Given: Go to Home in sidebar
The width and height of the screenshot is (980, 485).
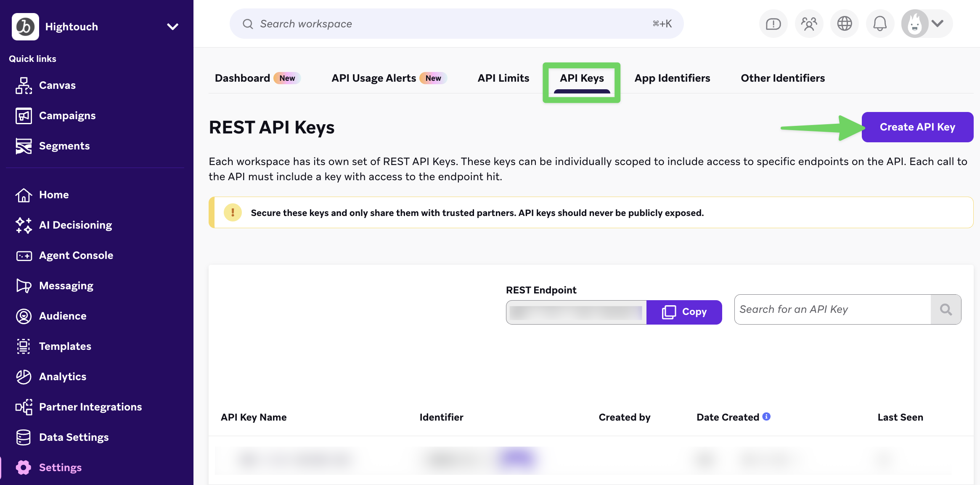Looking at the screenshot, I should point(42,195).
